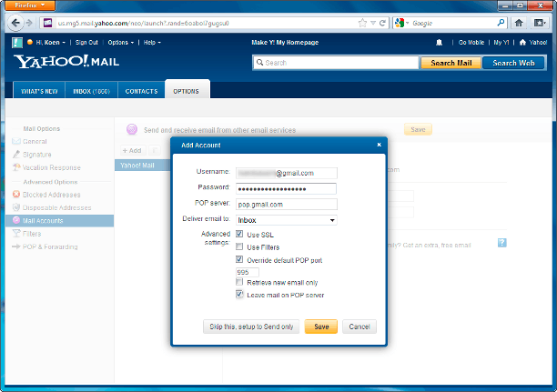
Task: Click the dimmed Save button behind the dialog
Action: tap(418, 129)
